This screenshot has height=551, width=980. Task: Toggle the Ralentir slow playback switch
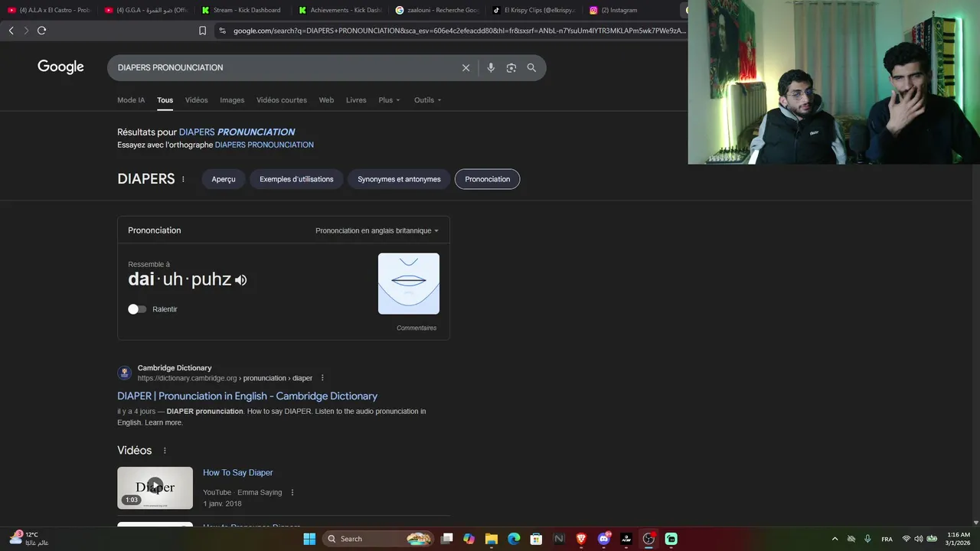[x=137, y=309]
